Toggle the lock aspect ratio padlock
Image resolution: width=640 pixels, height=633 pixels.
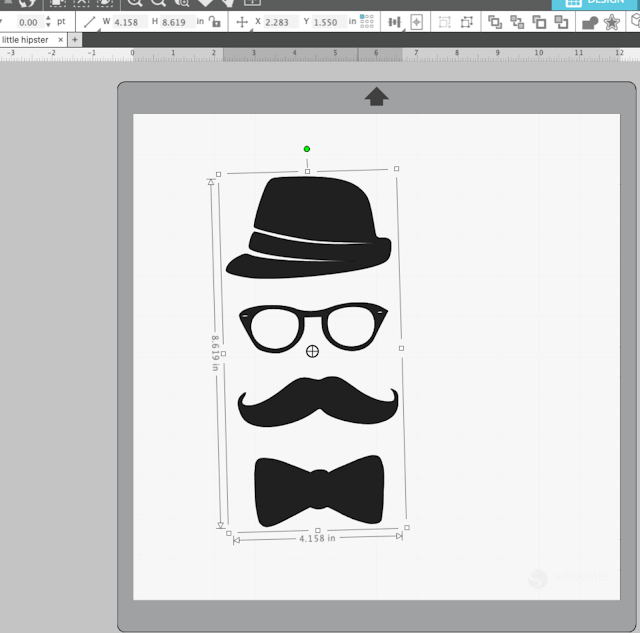(x=214, y=22)
